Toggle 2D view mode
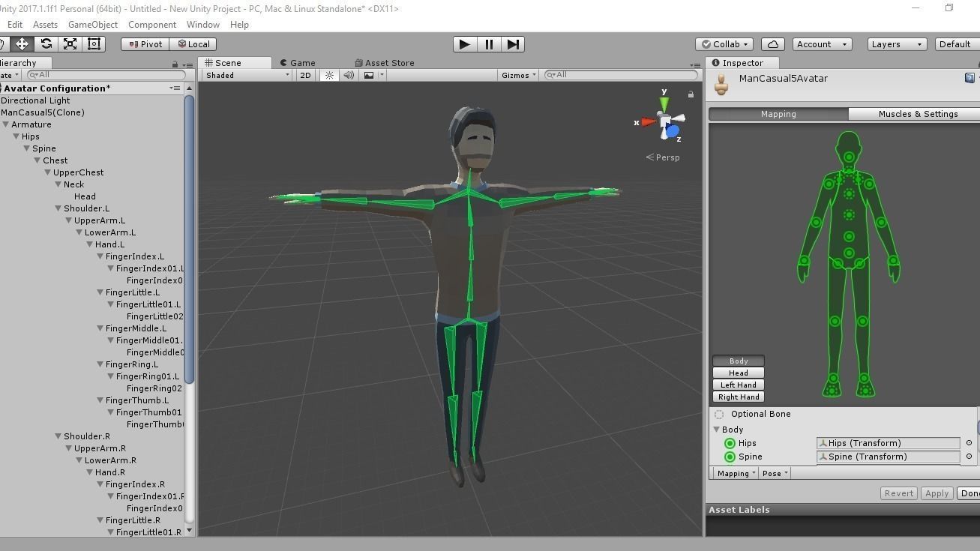The height and width of the screenshot is (551, 980). tap(305, 75)
